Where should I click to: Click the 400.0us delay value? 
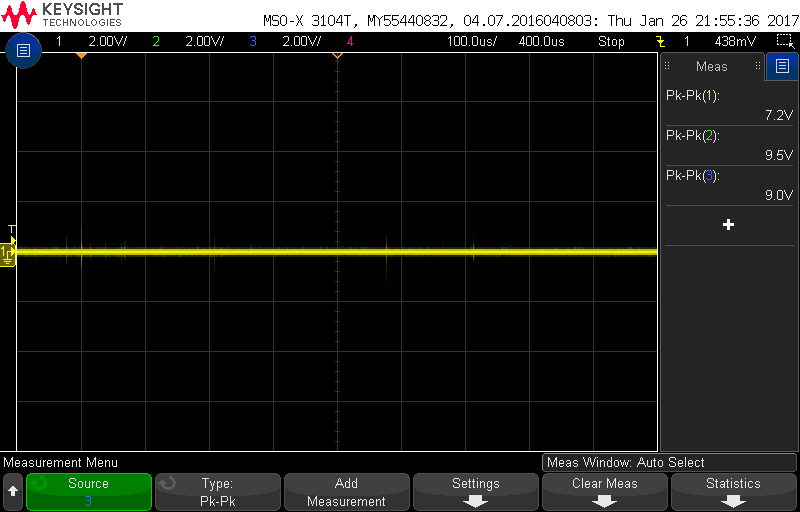[x=541, y=42]
